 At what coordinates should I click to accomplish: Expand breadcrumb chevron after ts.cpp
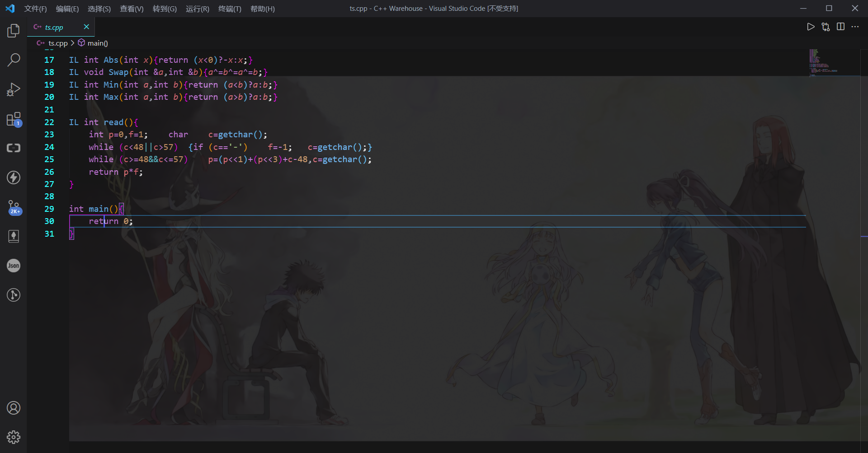pos(72,43)
